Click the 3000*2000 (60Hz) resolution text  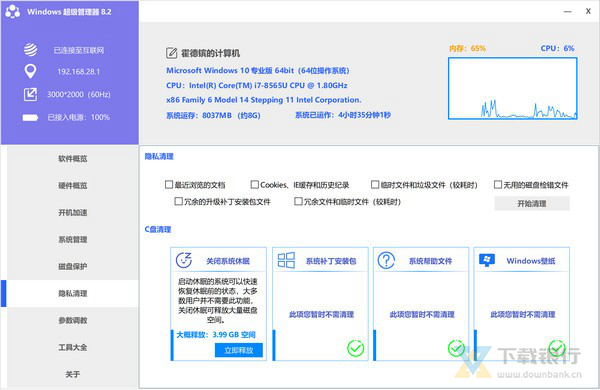tap(78, 95)
